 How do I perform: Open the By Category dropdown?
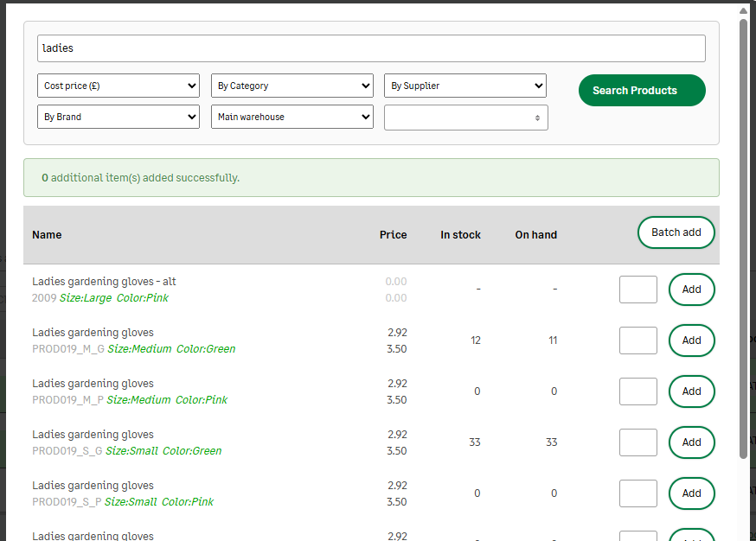tap(292, 86)
